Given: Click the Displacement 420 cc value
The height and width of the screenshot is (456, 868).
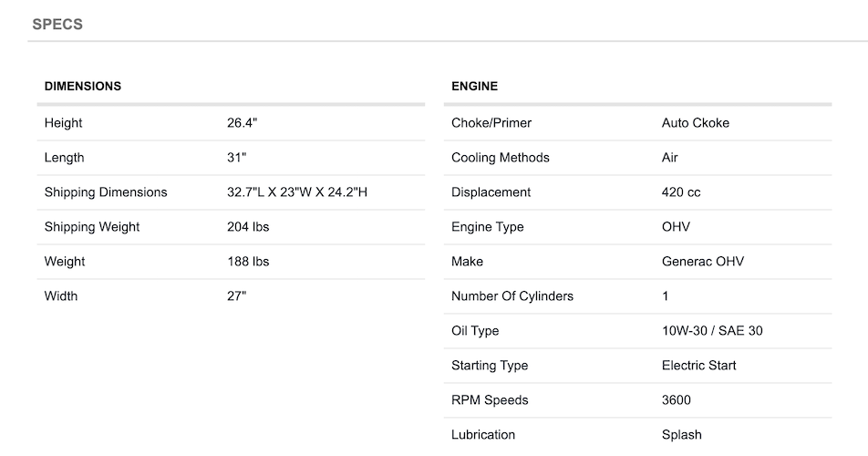Looking at the screenshot, I should [681, 192].
